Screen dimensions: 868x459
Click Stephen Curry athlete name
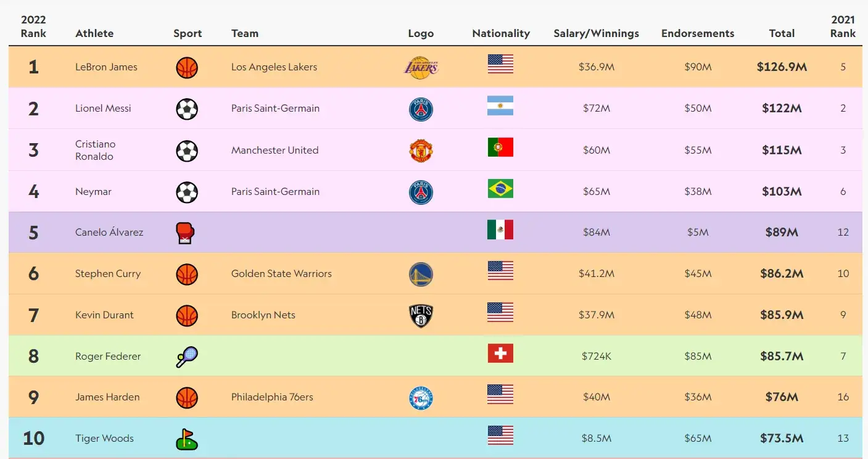click(x=108, y=273)
